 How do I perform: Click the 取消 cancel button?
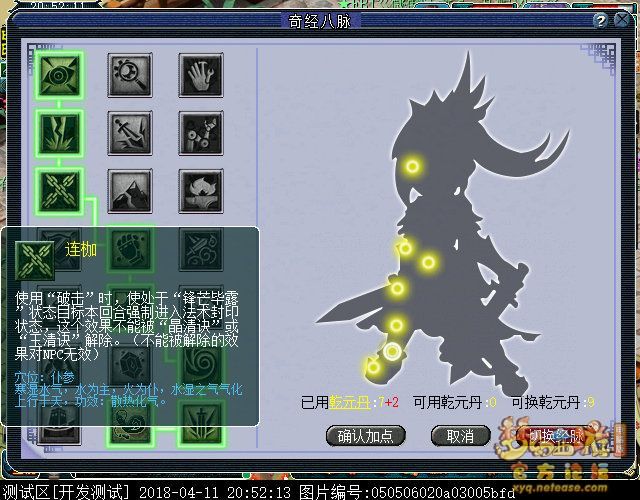(x=460, y=436)
